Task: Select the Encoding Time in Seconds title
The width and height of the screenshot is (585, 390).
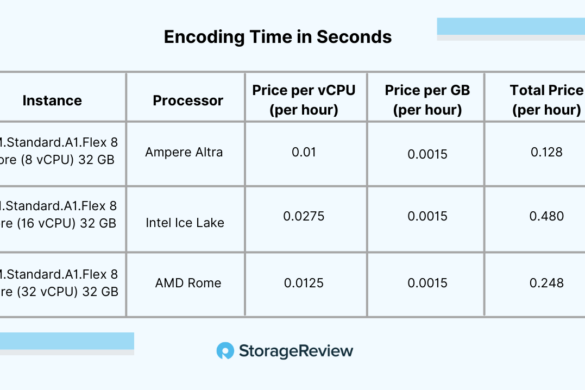Action: 278,37
